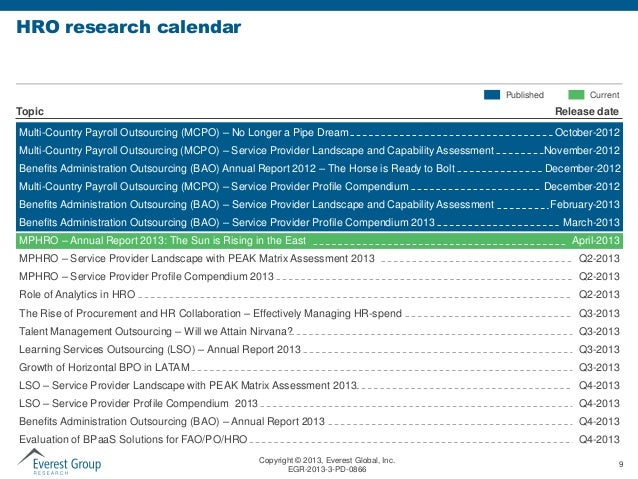Select BAO Service Provider Profile Compendium 2013 row
The height and width of the screenshot is (479, 638).
point(319,222)
